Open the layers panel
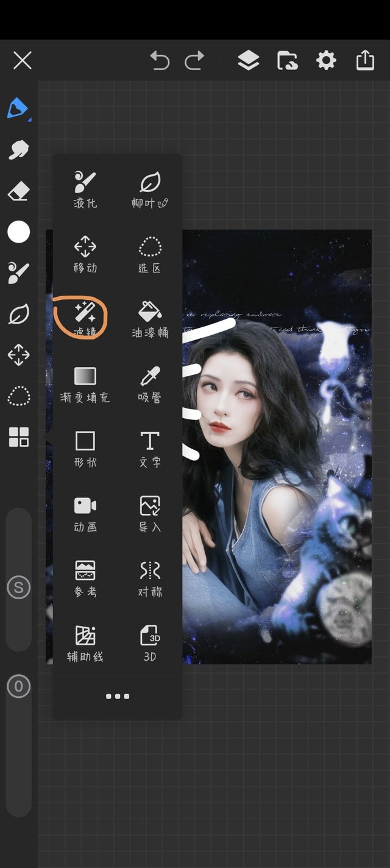Viewport: 390px width, 868px height. coord(248,60)
